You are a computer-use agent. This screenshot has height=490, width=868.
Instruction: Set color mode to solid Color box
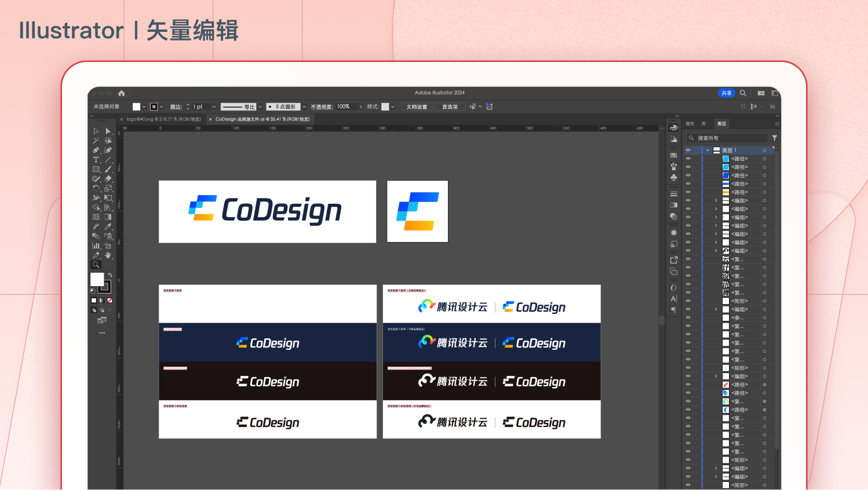[94, 301]
